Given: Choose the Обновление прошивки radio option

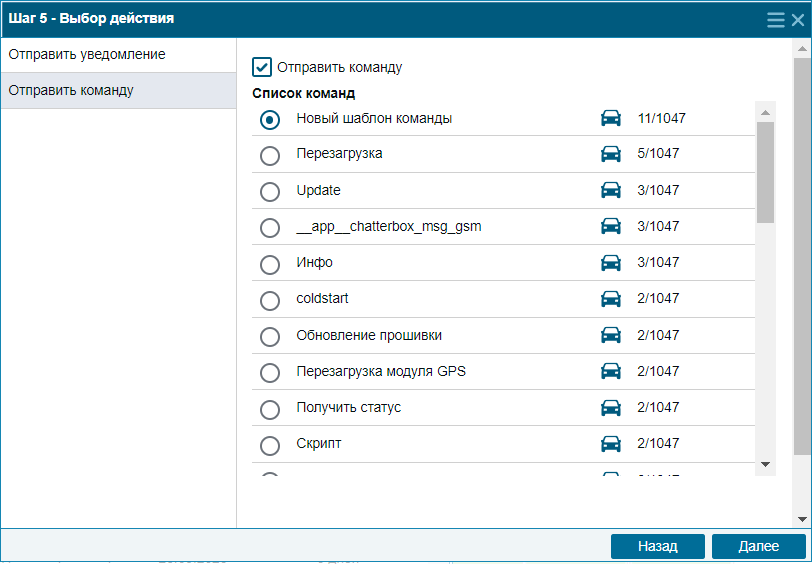Looking at the screenshot, I should [270, 337].
